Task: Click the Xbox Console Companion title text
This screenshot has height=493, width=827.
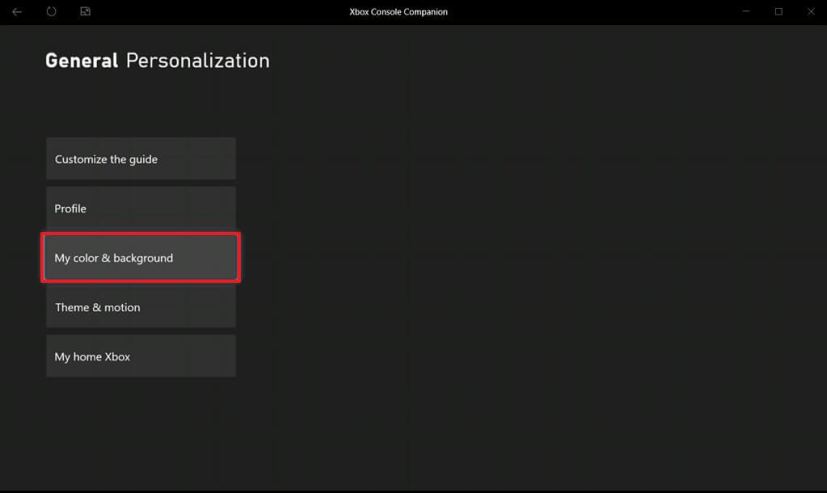Action: (398, 12)
